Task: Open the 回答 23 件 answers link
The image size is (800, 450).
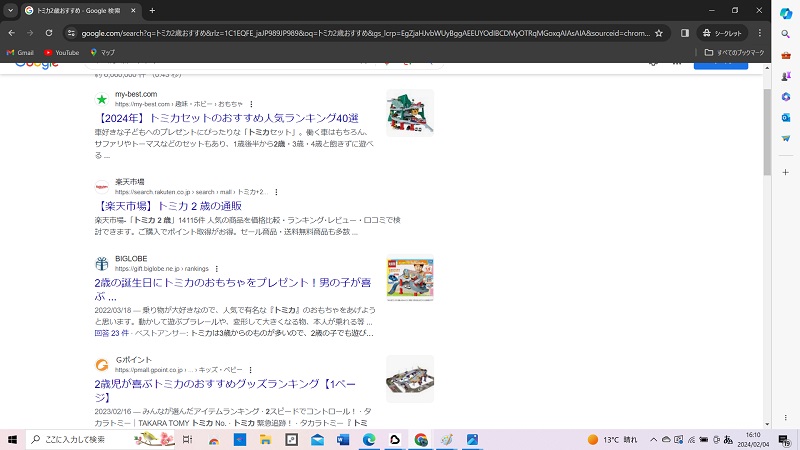Action: click(x=111, y=333)
